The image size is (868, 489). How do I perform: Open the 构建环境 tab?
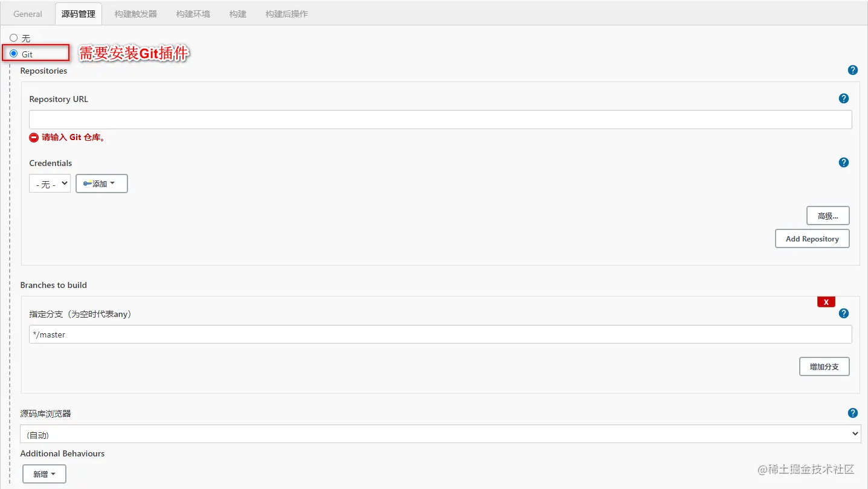pos(193,14)
